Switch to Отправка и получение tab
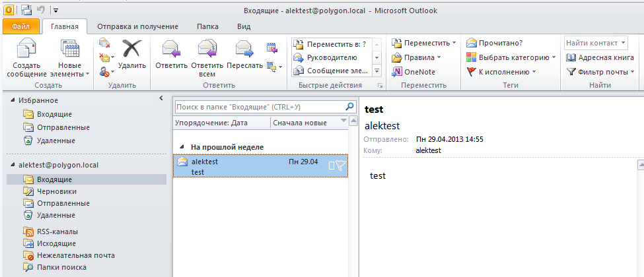644x277 pixels. (137, 26)
